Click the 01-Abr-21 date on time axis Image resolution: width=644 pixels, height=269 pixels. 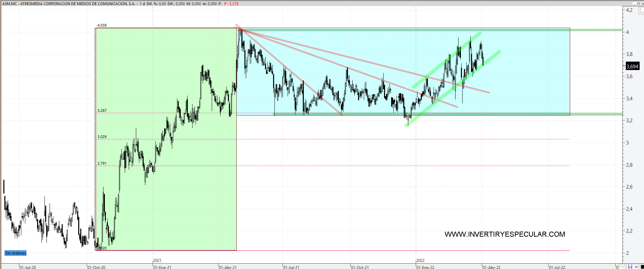coord(228,267)
